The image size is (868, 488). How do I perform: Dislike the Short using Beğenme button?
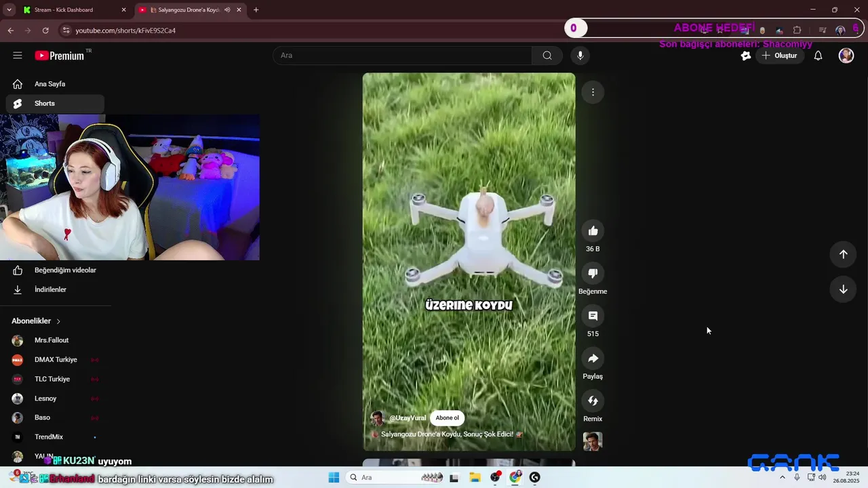pos(593,273)
